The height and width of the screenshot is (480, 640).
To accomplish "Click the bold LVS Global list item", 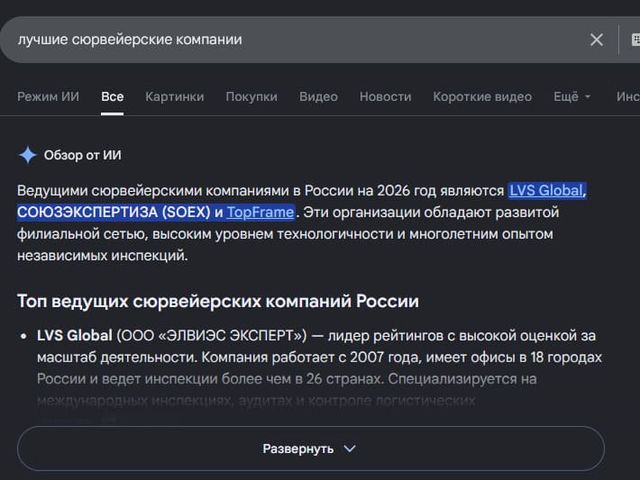I will click(x=75, y=336).
